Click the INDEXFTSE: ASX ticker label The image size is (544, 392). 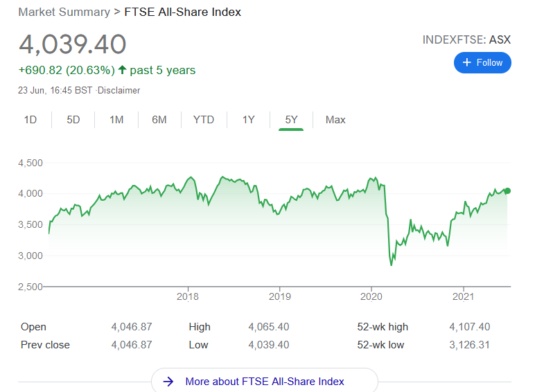[x=466, y=40]
